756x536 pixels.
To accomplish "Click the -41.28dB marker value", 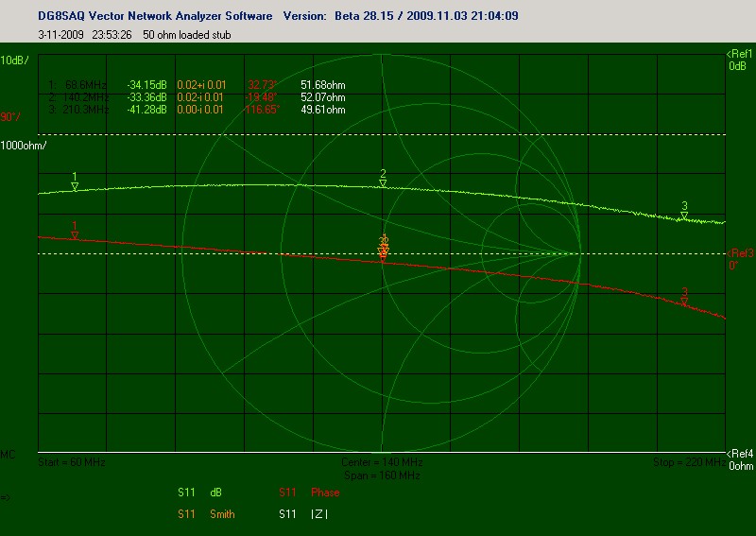I will (x=147, y=110).
